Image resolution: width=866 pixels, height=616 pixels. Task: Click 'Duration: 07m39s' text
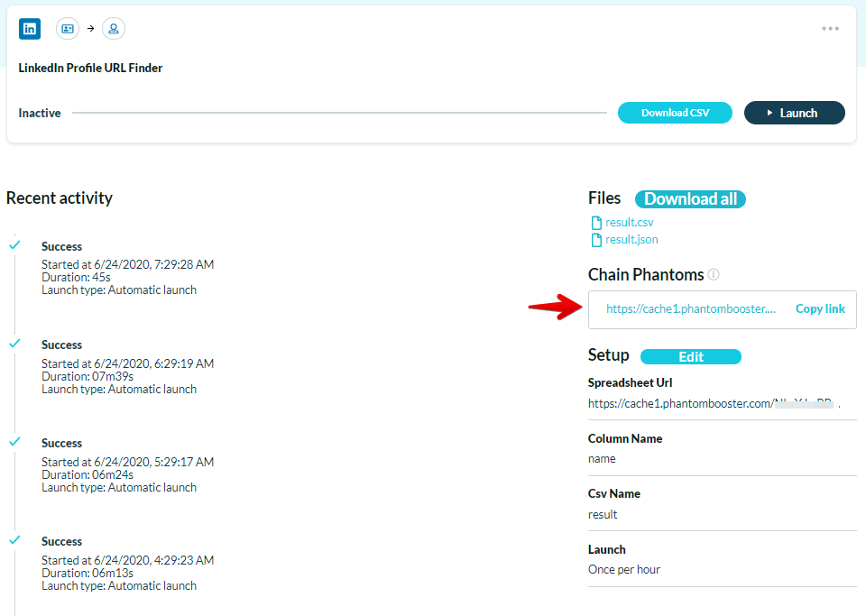[88, 376]
